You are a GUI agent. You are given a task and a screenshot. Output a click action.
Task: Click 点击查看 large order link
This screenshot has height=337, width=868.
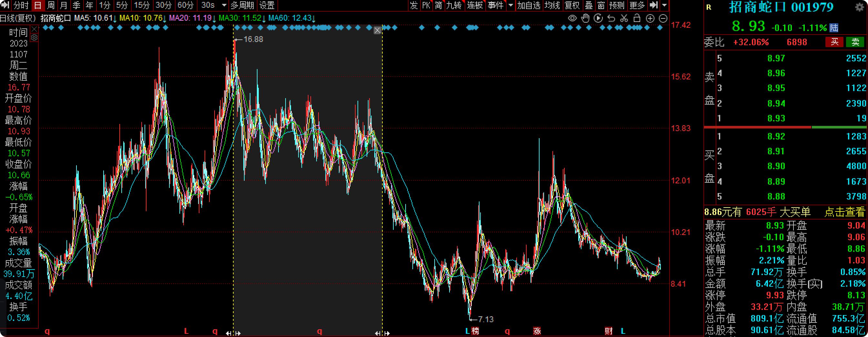844,212
